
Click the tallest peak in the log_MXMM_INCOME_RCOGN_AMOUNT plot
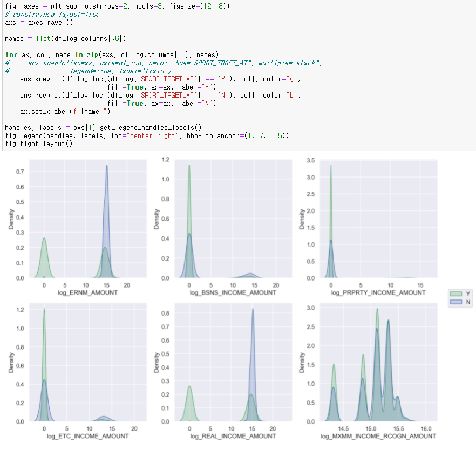point(377,310)
